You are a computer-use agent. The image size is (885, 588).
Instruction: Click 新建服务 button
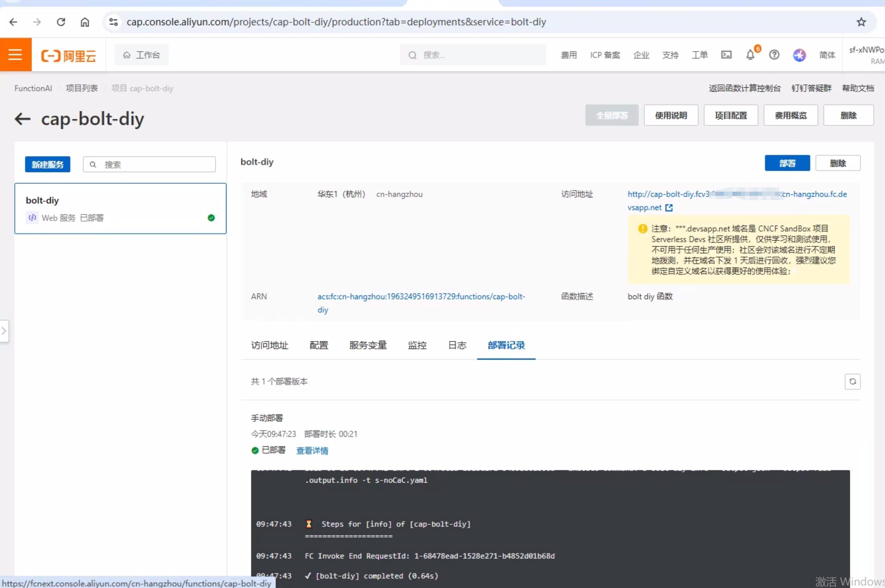[48, 164]
